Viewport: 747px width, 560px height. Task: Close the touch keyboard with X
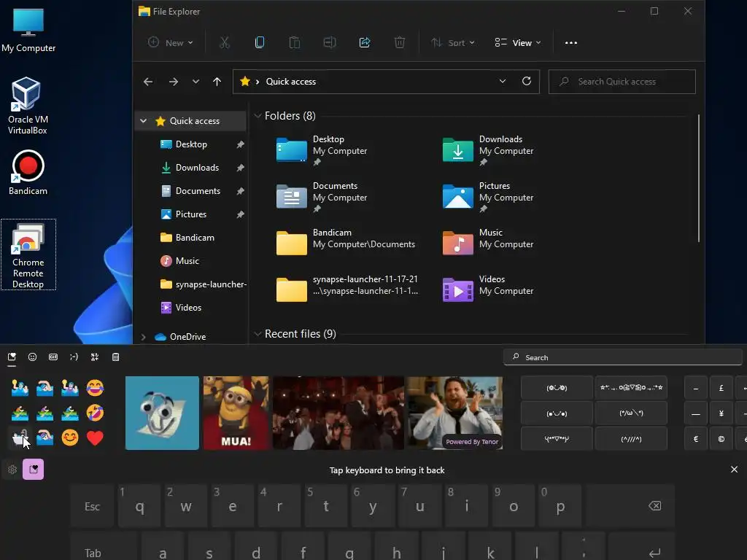tap(734, 470)
